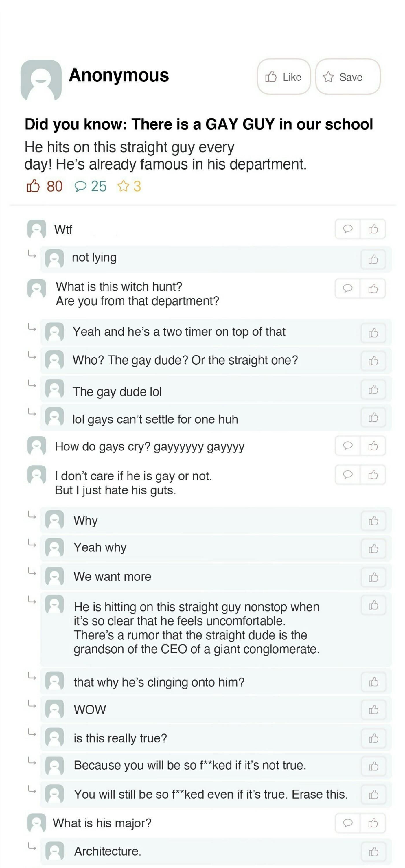This screenshot has height=868, width=405.
Task: Like the reply about the CEO's grandson
Action: tap(373, 605)
